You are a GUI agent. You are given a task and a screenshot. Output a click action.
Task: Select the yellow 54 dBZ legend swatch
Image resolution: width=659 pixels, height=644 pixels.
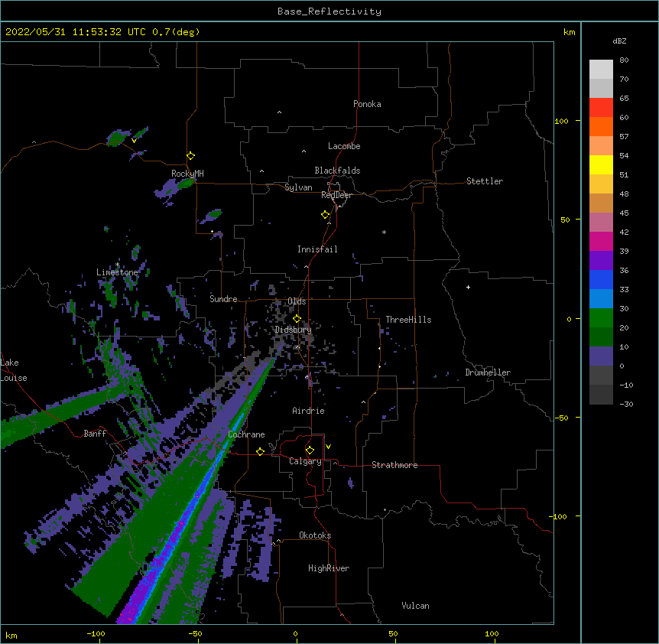601,164
